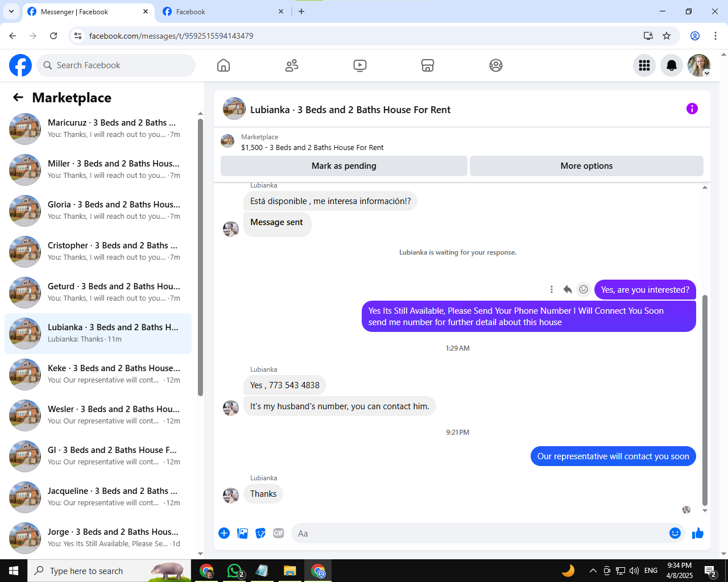Choose a GIF icon in composer
728x582 pixels.
[x=279, y=533]
